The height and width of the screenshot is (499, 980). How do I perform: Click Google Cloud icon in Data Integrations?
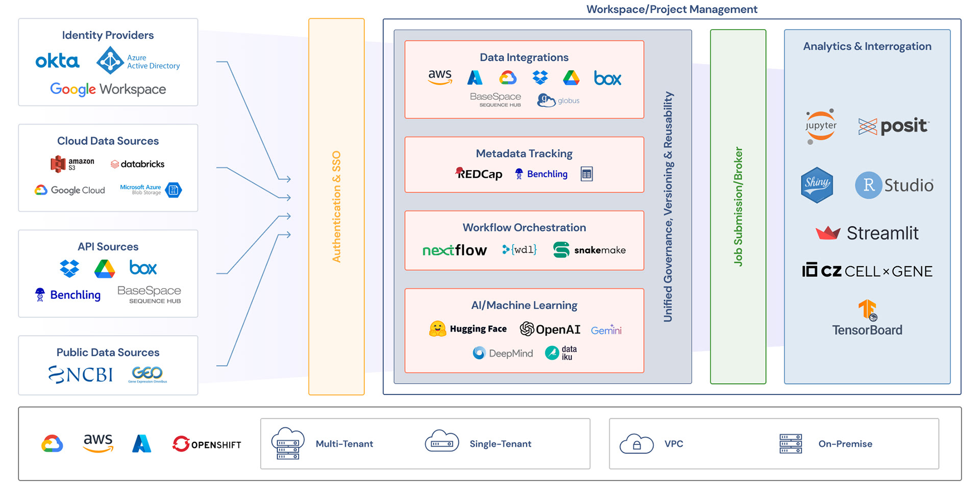point(508,78)
